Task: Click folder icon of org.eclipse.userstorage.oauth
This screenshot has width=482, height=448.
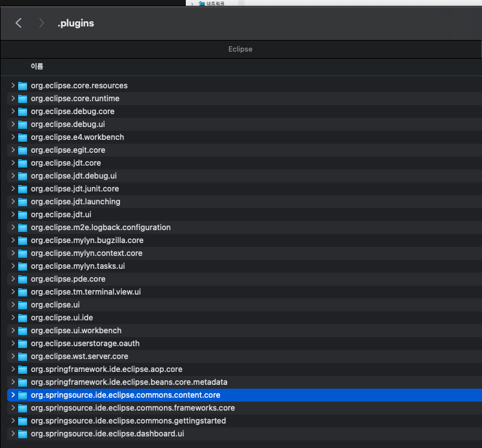Action: click(x=23, y=344)
